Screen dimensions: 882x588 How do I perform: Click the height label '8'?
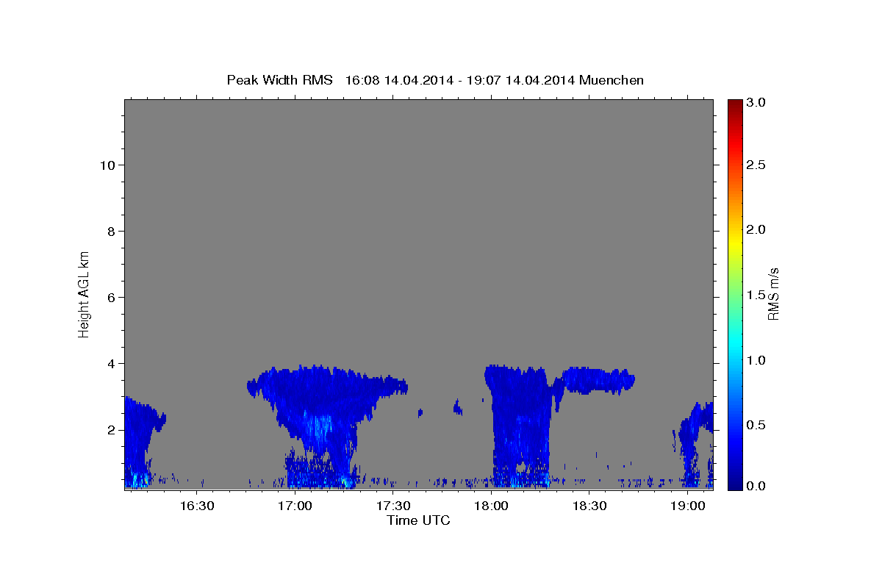click(110, 231)
